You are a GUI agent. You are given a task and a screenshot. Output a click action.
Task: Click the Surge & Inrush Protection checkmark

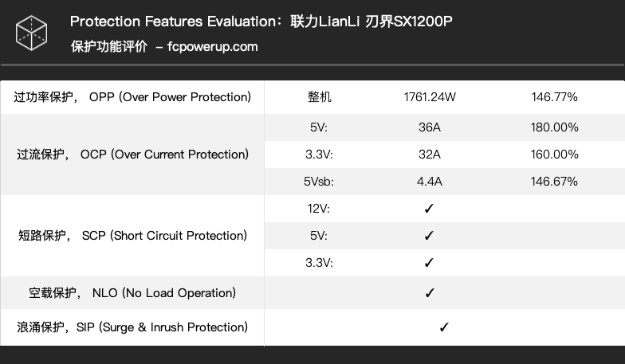pyautogui.click(x=444, y=327)
